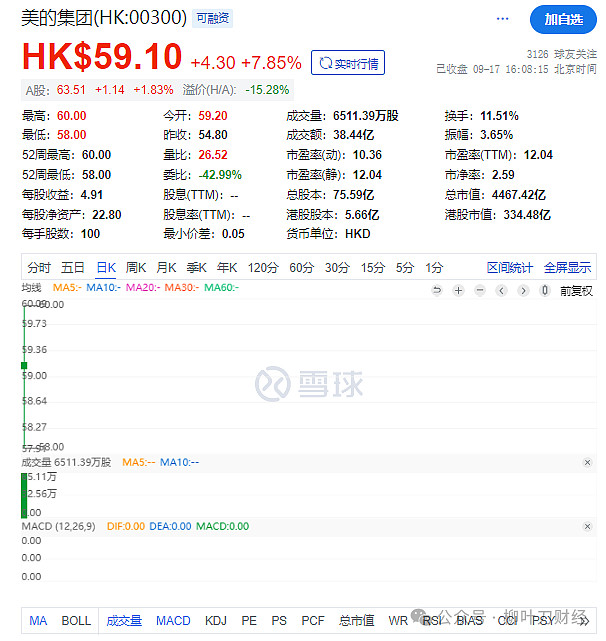Switch to the 1分 interval tab
Viewport: 606px width, 641px height.
pos(434,268)
